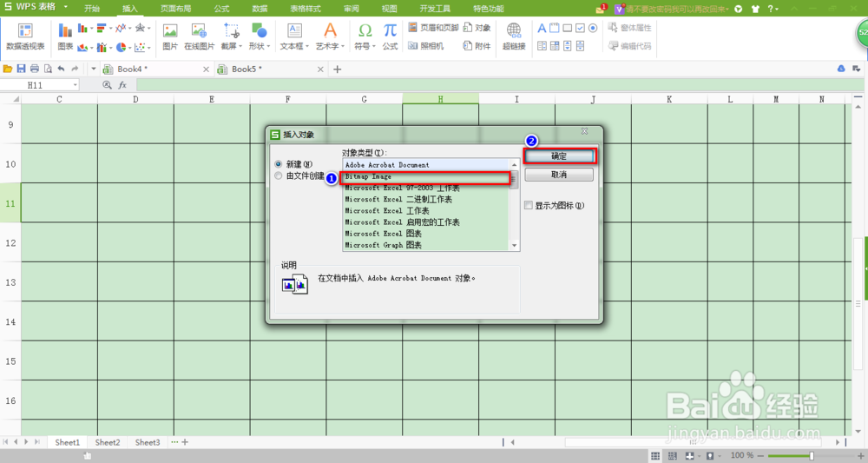Open the WPS 表格 application menu arrow
This screenshot has width=868, height=463.
tap(65, 7)
